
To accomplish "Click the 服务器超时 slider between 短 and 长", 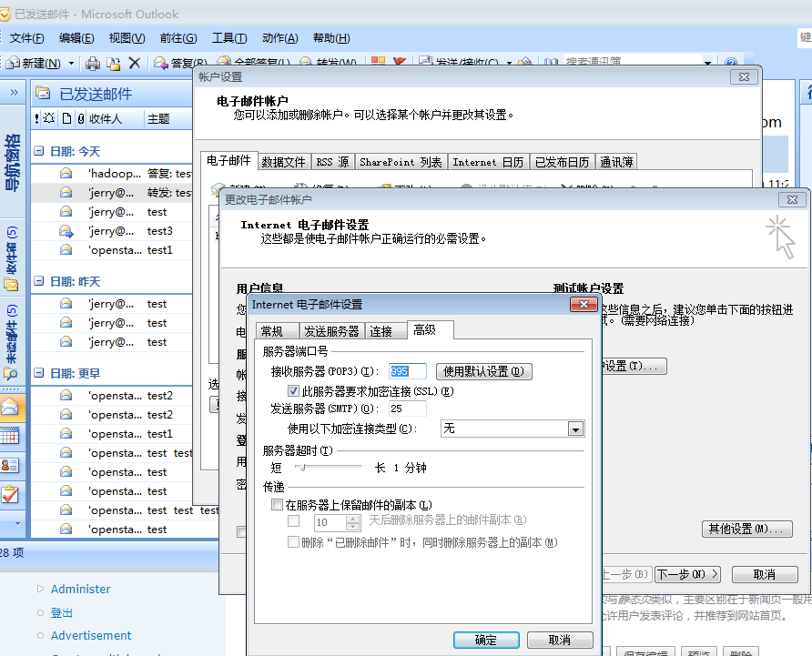I will (328, 467).
